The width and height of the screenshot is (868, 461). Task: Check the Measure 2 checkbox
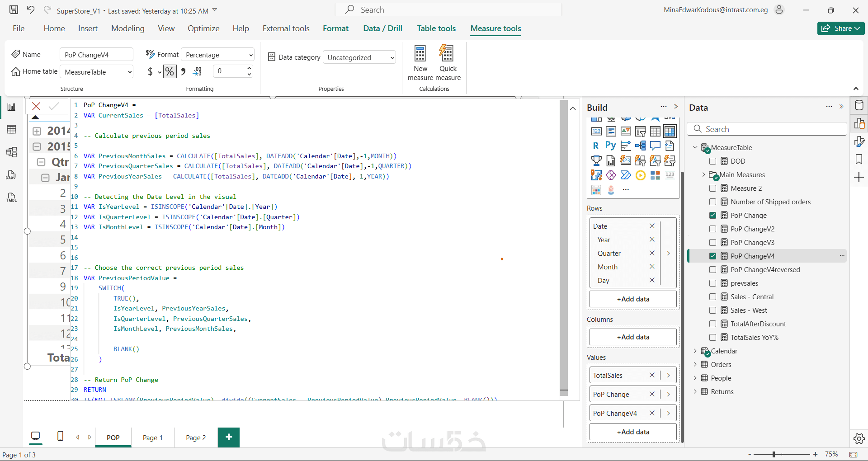click(713, 188)
